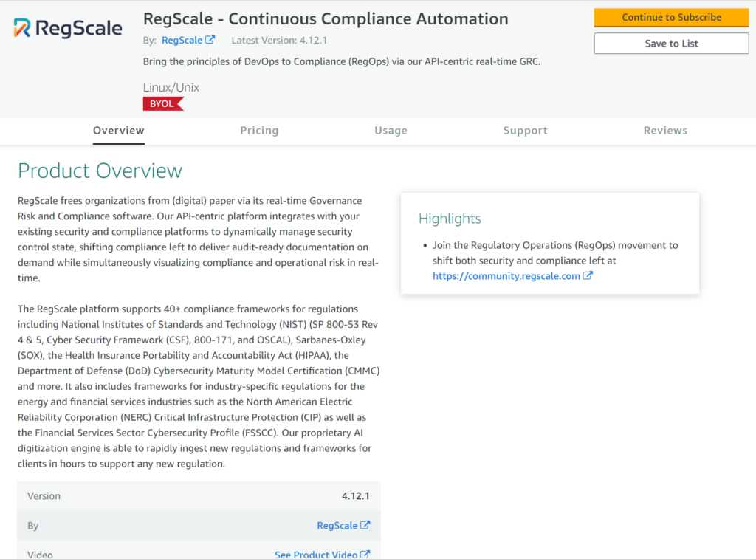Click the 'Video' row label
756x559 pixels.
click(x=40, y=555)
